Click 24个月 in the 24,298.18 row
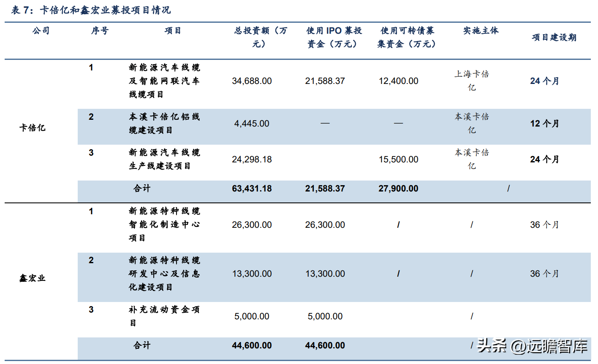Viewport: 598px width, 364px height. tap(544, 159)
